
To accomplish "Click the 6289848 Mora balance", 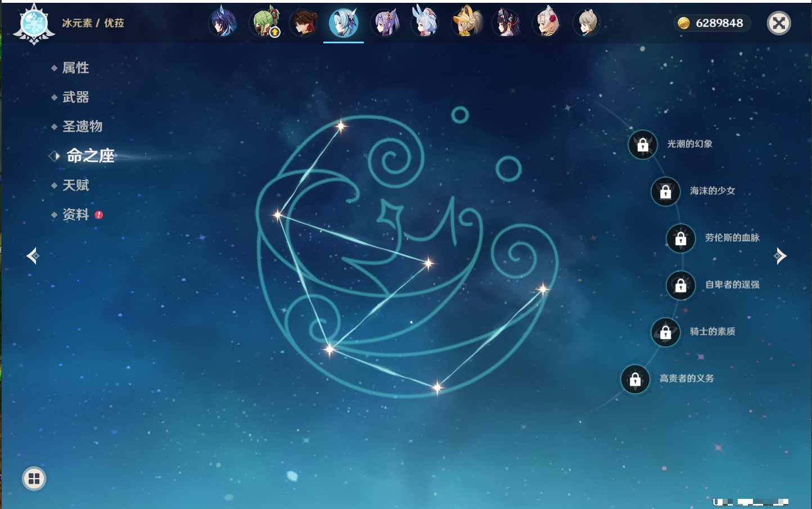I will (719, 23).
